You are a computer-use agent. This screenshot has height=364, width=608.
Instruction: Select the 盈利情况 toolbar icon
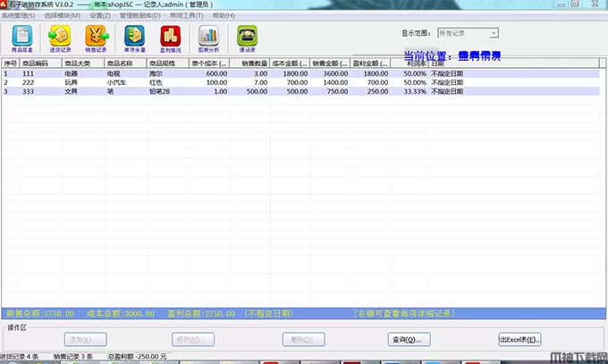click(x=170, y=38)
